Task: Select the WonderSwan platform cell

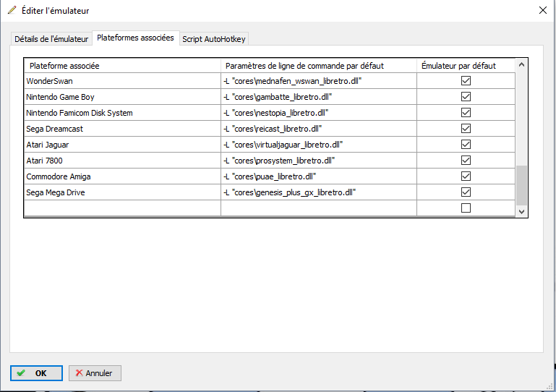Action: tap(123, 81)
